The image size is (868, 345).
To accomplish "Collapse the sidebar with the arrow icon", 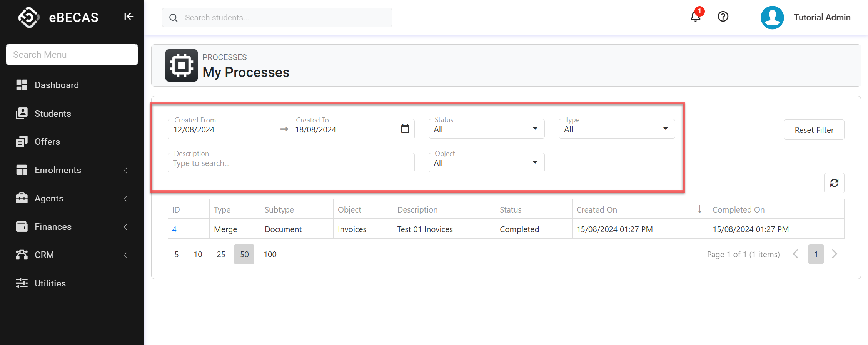I will point(129,17).
